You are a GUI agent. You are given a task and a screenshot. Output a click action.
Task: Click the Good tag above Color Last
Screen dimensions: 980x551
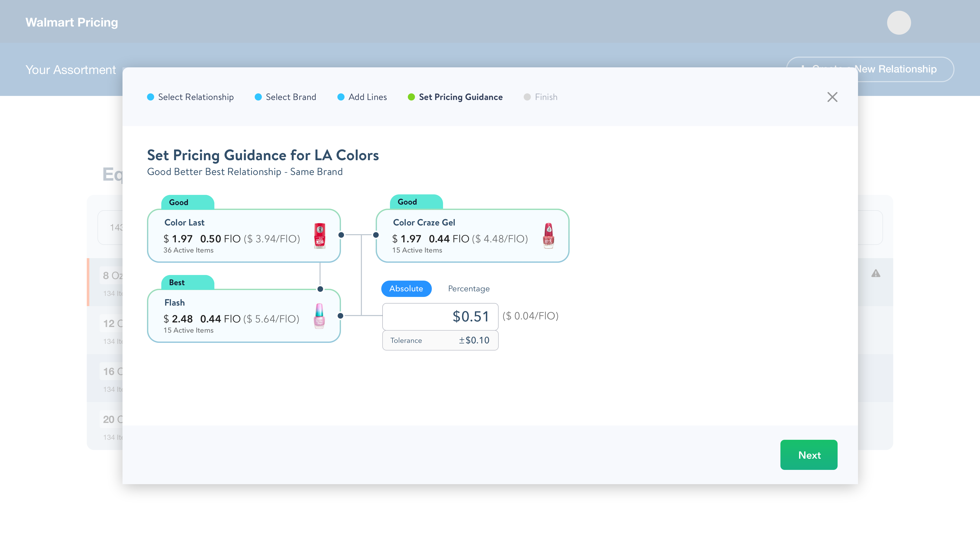tap(188, 202)
